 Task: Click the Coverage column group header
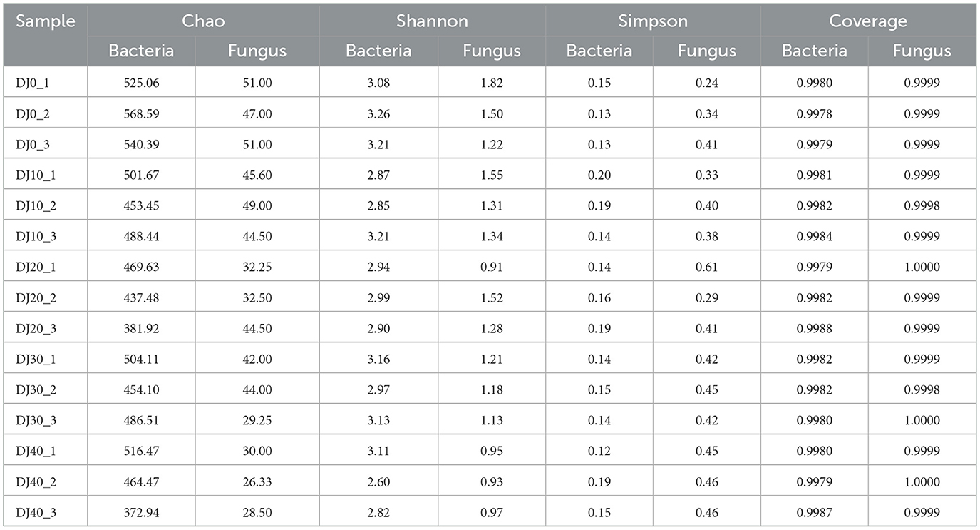(868, 20)
